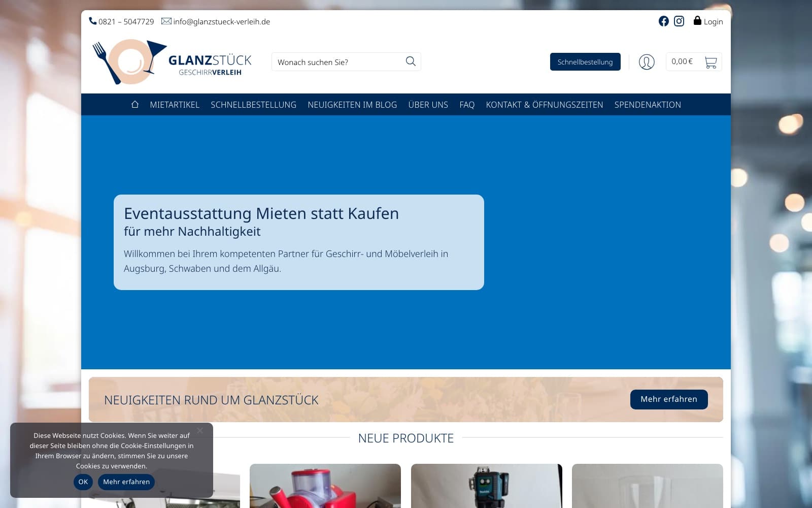Click the cart total 0,00 €
Viewport: 812px width, 508px height.
point(682,61)
